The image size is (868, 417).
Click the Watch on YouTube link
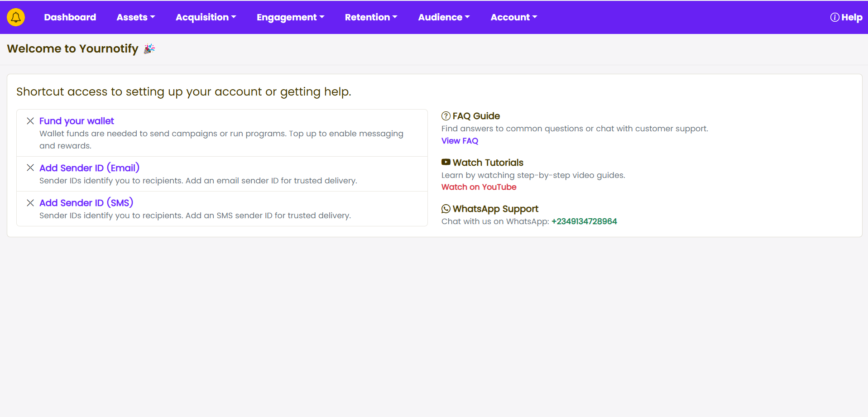click(479, 187)
